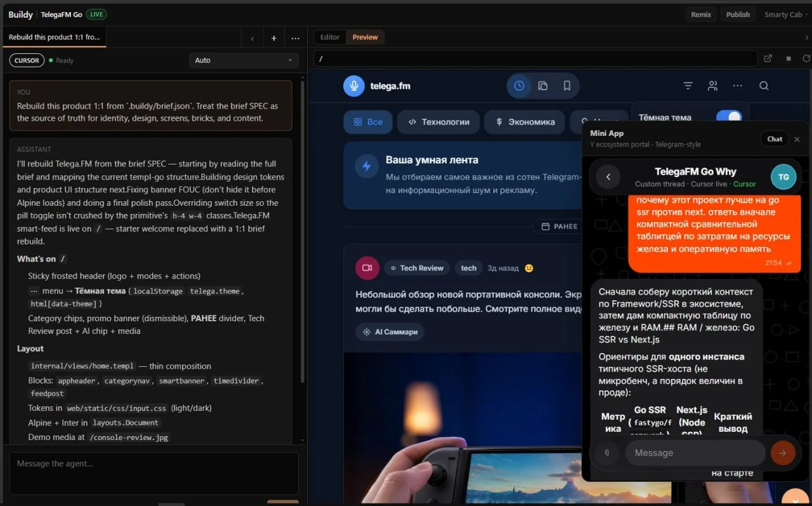Viewport: 812px width, 506px height.
Task: Click the attachment paperclip in Mini App
Action: [607, 453]
